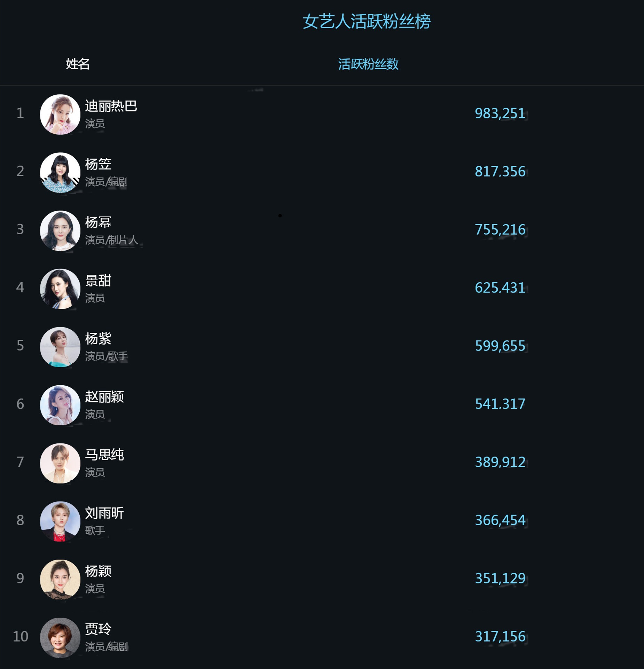
Task: Click Jia Ling's profile avatar
Action: tap(61, 639)
